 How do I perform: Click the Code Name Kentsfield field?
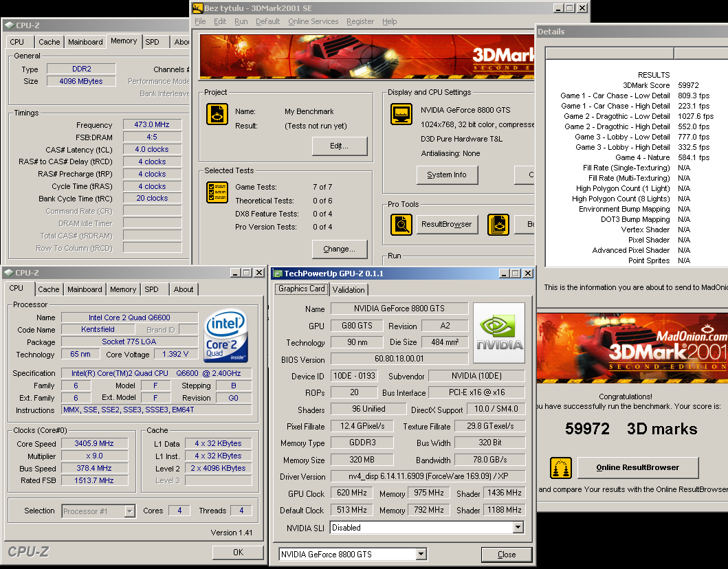98,329
